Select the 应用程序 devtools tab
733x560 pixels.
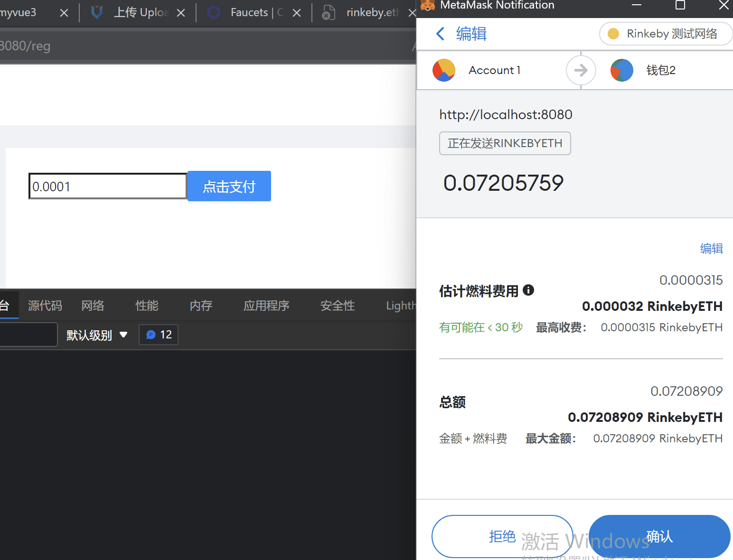click(x=266, y=305)
